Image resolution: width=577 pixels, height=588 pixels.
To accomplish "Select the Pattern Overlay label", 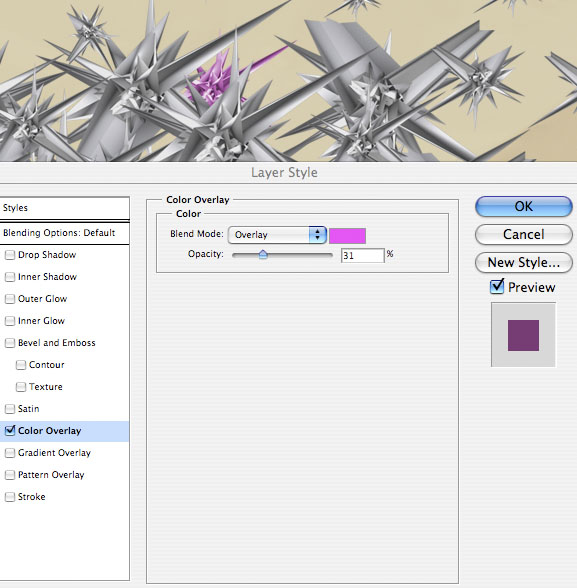I will click(51, 475).
